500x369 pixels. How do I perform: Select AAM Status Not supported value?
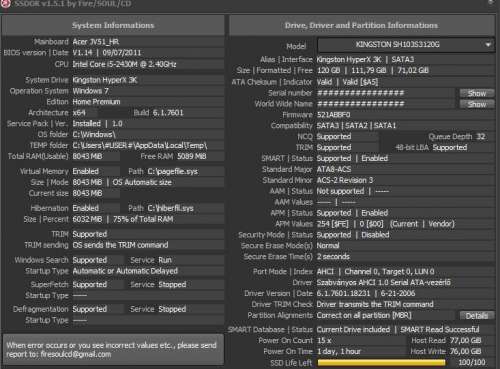tap(340, 191)
